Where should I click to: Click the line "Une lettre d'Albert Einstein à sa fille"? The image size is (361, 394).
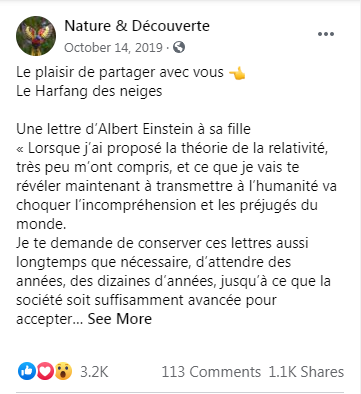click(133, 129)
